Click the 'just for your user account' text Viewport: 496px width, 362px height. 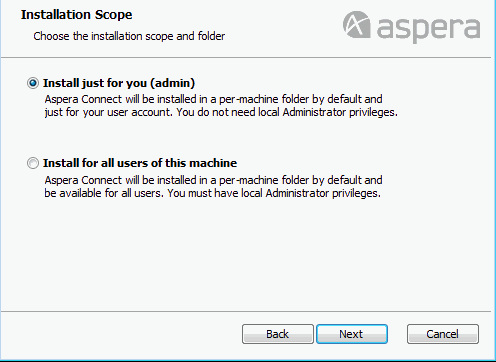click(x=108, y=112)
